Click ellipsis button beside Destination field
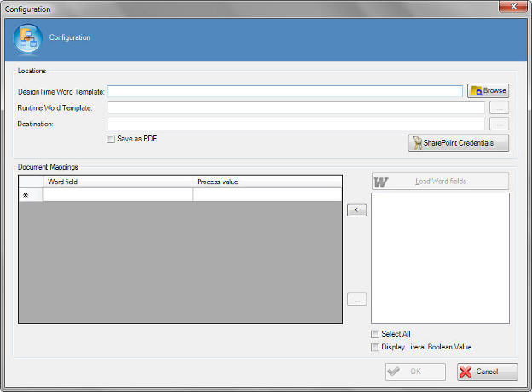This screenshot has width=532, height=392. coord(499,124)
